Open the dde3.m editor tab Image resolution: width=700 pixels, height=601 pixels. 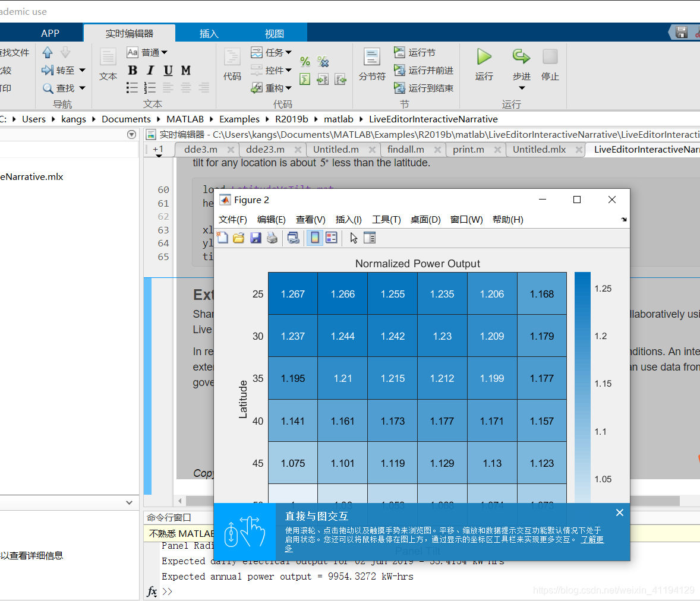click(x=201, y=150)
